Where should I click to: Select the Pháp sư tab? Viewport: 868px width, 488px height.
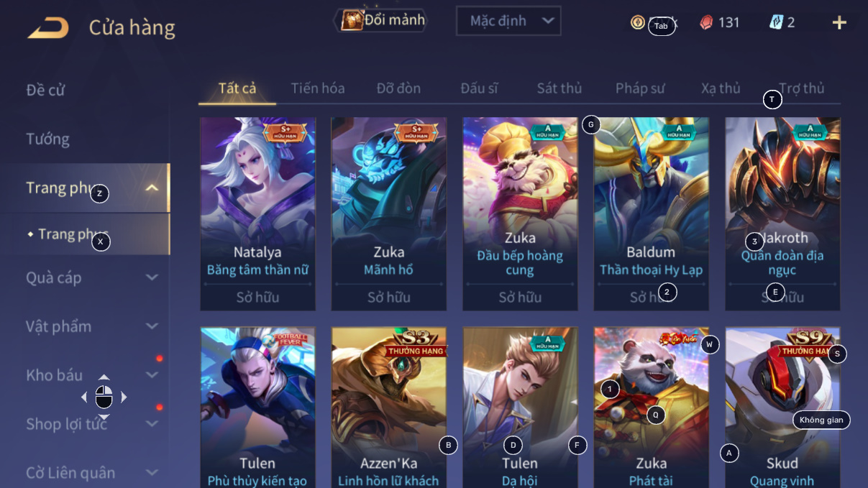(x=640, y=88)
